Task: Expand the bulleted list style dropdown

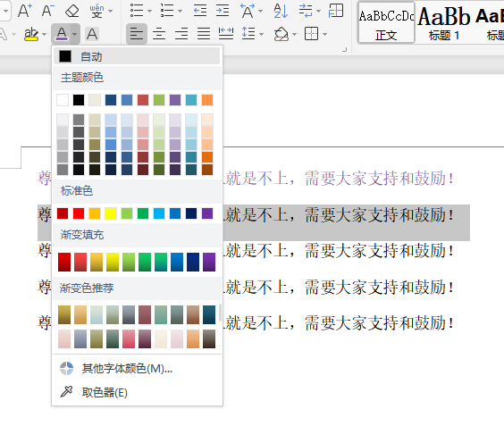Action: coord(149,12)
